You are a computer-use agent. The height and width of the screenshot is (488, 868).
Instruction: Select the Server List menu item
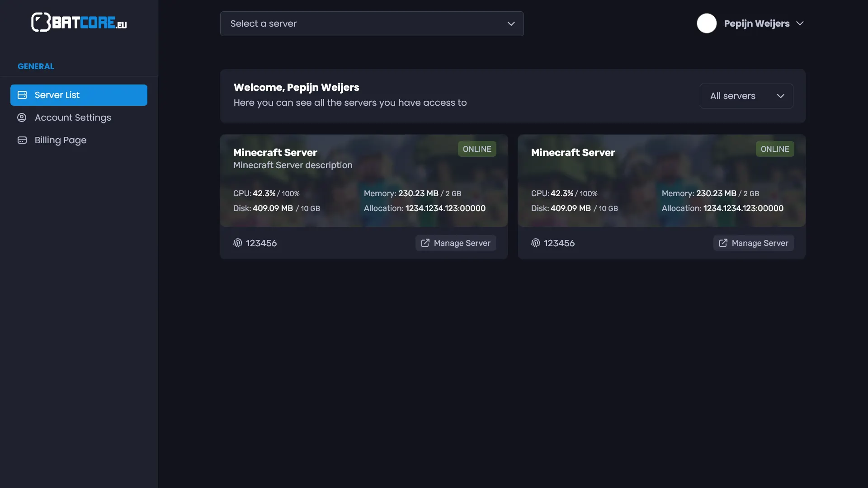coord(57,95)
